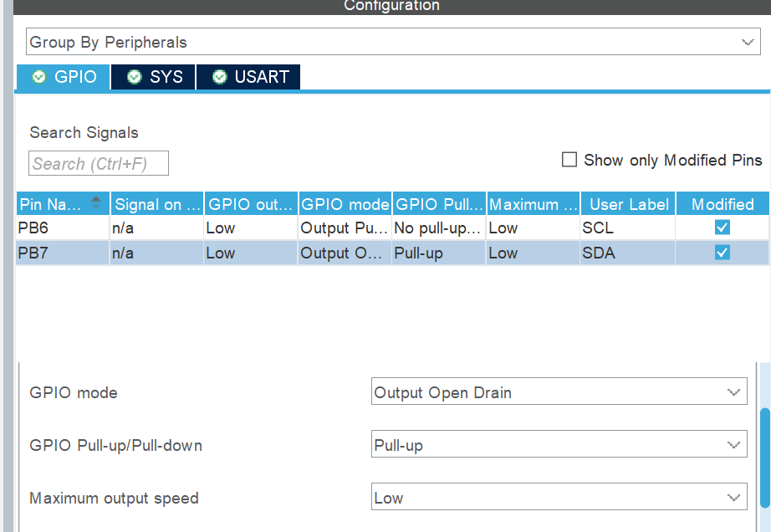Click the vertical scrollbar in settings panel

pyautogui.click(x=763, y=456)
